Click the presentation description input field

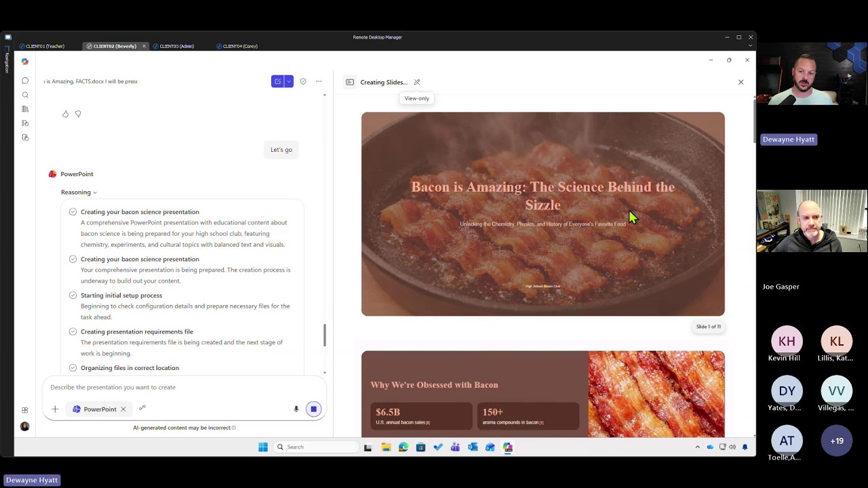click(183, 387)
